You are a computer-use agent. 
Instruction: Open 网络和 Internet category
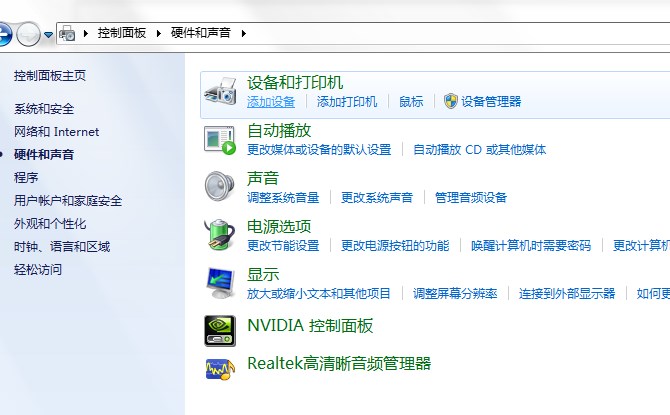tap(56, 132)
